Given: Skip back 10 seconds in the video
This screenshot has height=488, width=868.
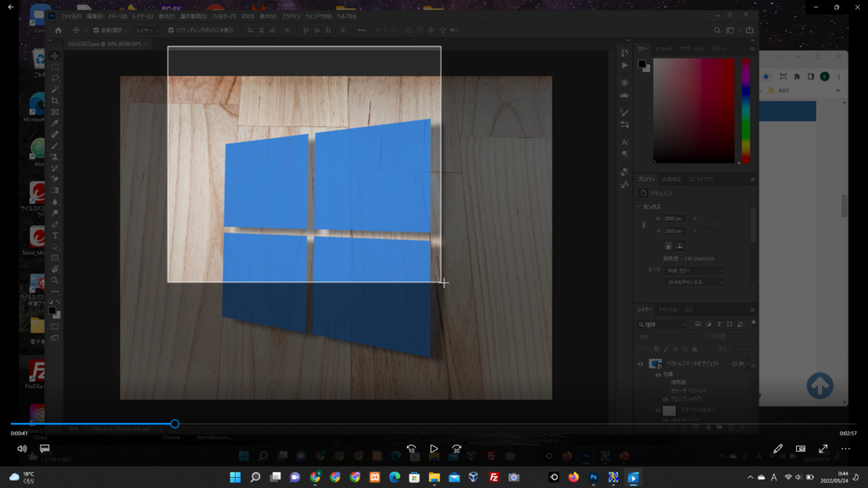Looking at the screenshot, I should click(411, 449).
